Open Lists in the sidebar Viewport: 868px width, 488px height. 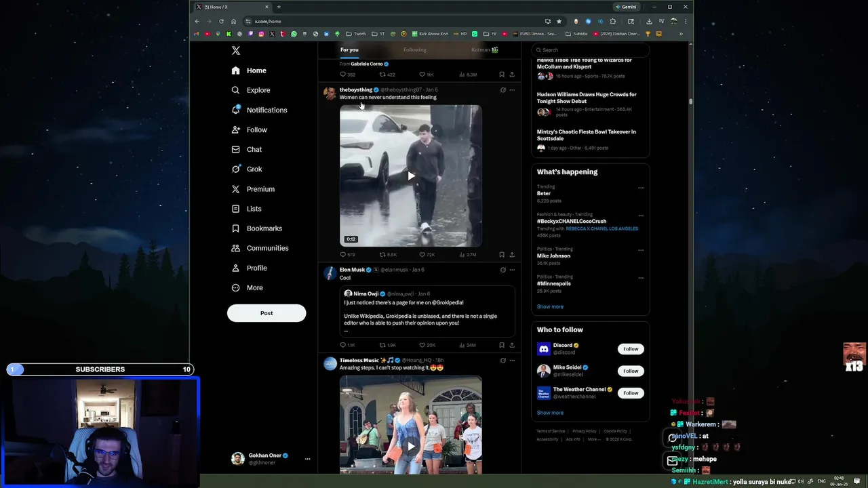(x=247, y=209)
